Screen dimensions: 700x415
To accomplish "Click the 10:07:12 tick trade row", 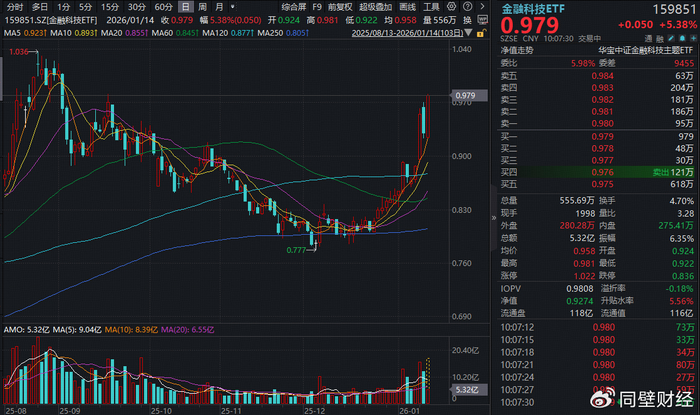I will [597, 328].
